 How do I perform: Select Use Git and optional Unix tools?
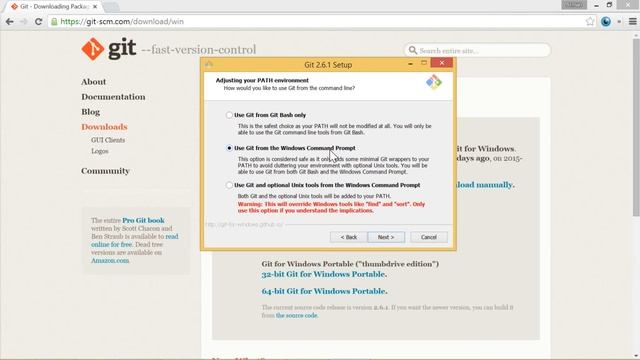click(229, 185)
